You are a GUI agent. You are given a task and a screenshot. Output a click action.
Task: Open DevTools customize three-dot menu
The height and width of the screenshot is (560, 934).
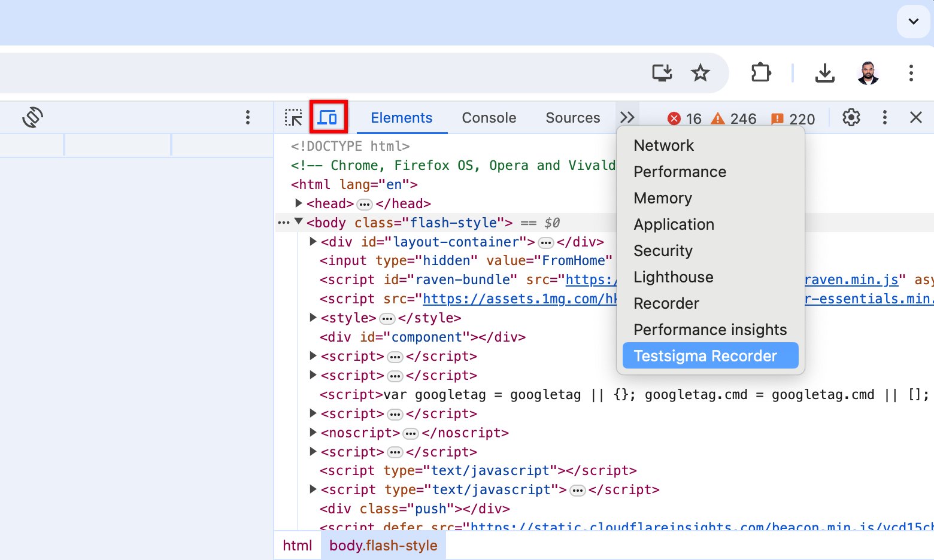click(885, 117)
